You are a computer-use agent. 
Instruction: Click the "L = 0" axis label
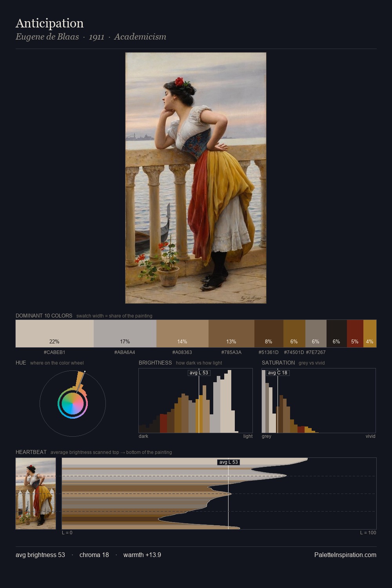67,533
